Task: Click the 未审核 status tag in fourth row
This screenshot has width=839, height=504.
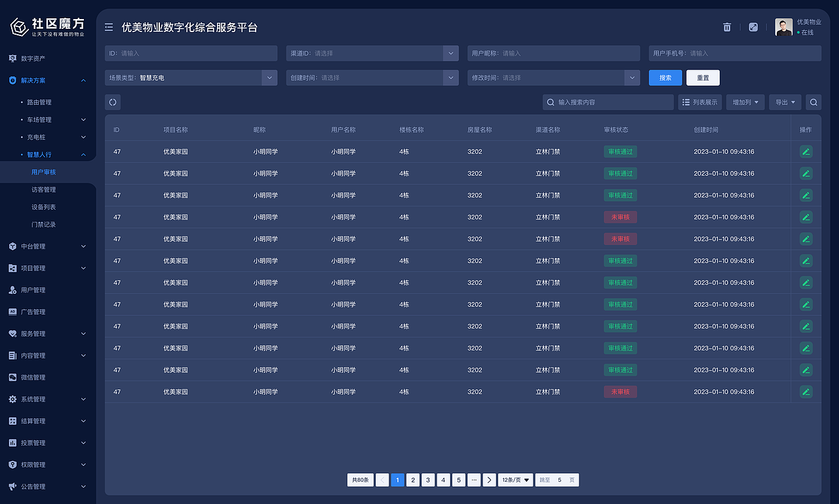Action: click(620, 217)
